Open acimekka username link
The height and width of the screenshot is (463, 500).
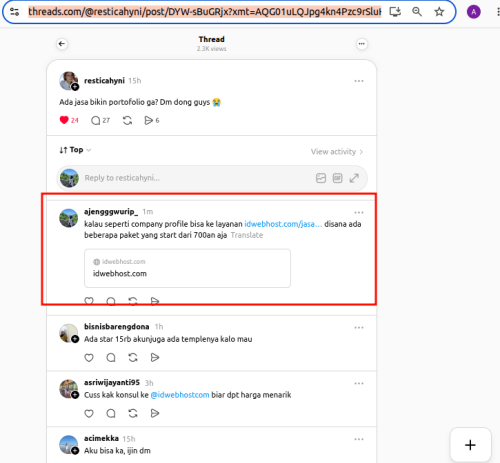click(x=101, y=438)
